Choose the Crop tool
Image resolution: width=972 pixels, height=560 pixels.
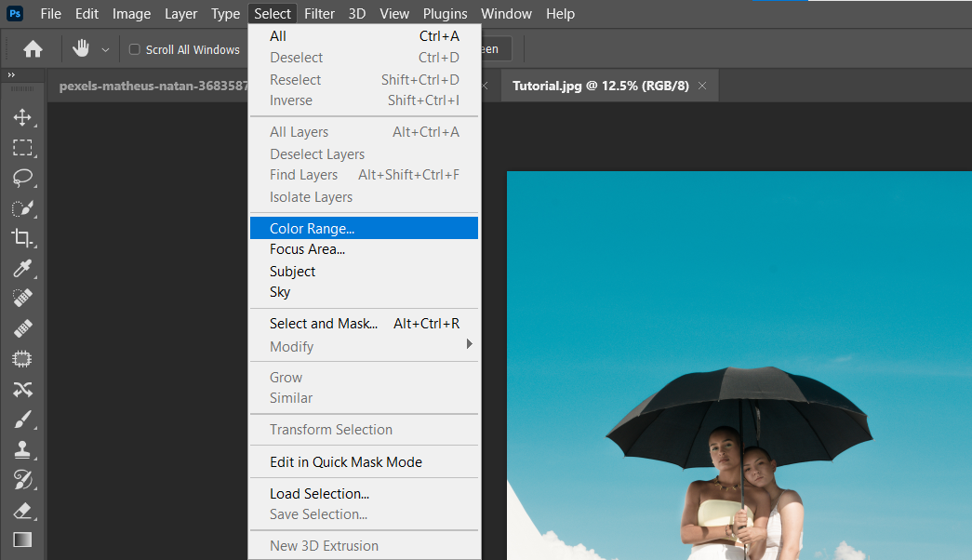22,239
